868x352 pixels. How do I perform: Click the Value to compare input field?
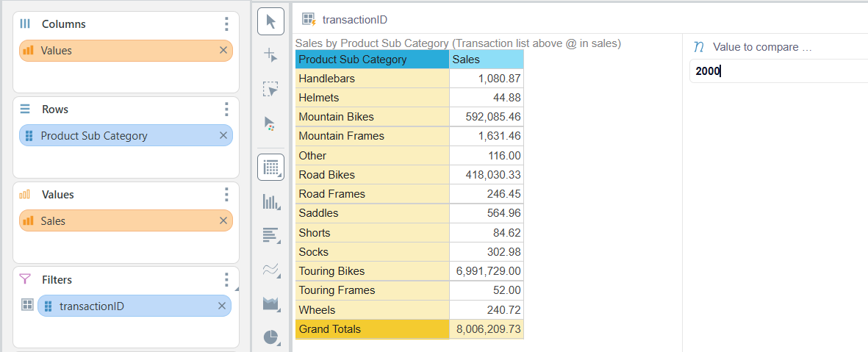click(779, 71)
